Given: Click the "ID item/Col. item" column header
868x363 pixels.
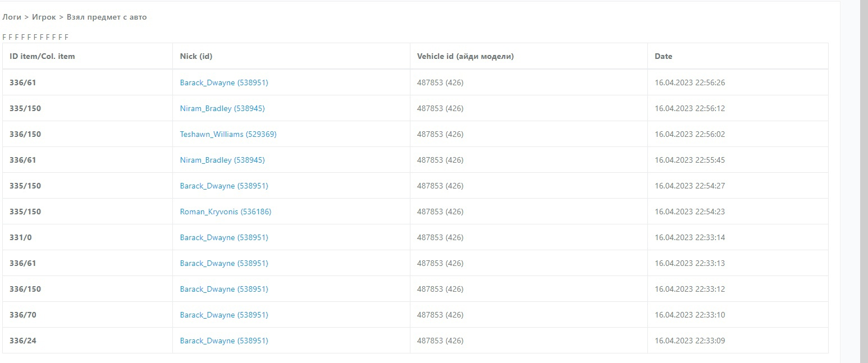Looking at the screenshot, I should coord(42,56).
